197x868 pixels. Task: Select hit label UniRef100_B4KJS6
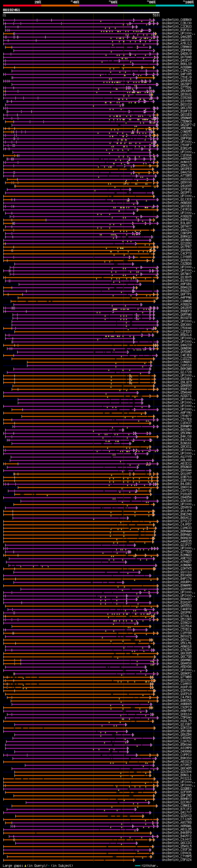pyautogui.click(x=177, y=436)
